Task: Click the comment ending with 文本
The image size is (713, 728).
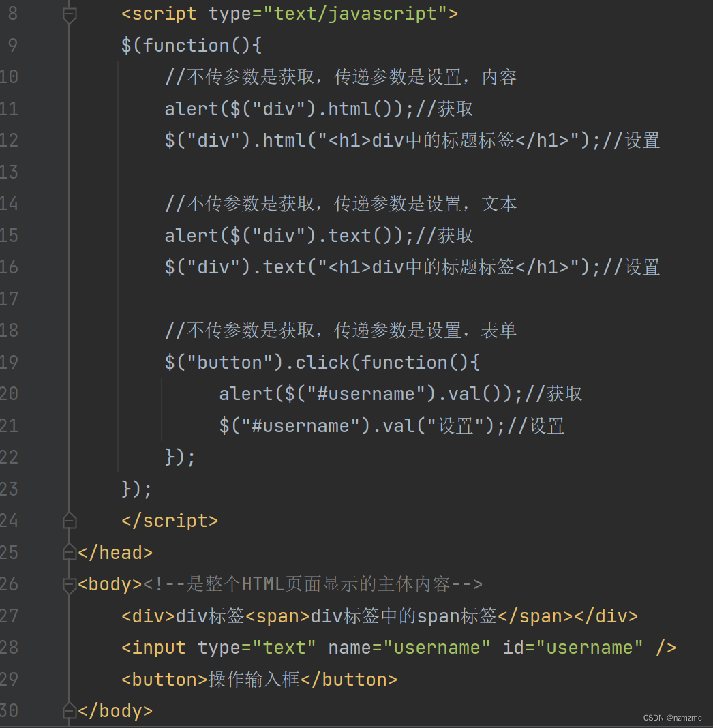Action: pos(341,204)
